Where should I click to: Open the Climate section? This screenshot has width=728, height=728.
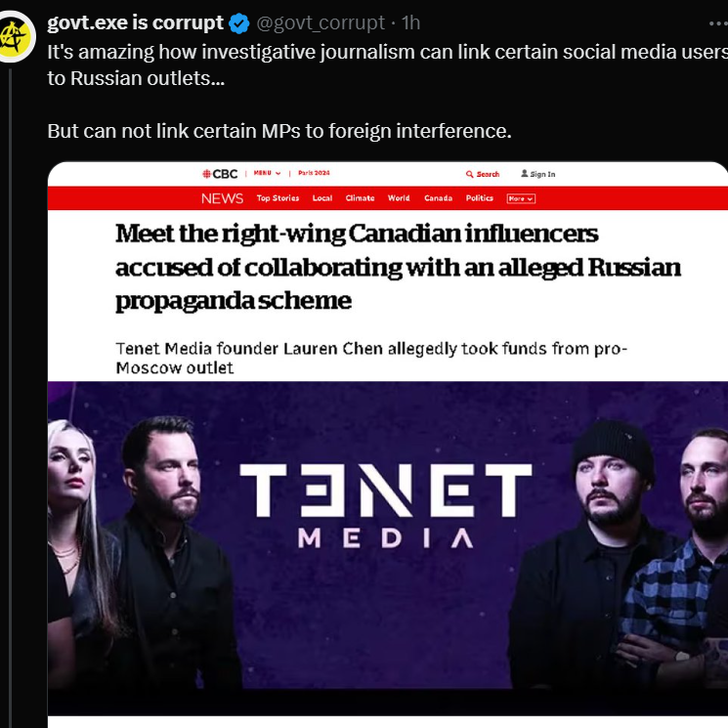tap(360, 198)
